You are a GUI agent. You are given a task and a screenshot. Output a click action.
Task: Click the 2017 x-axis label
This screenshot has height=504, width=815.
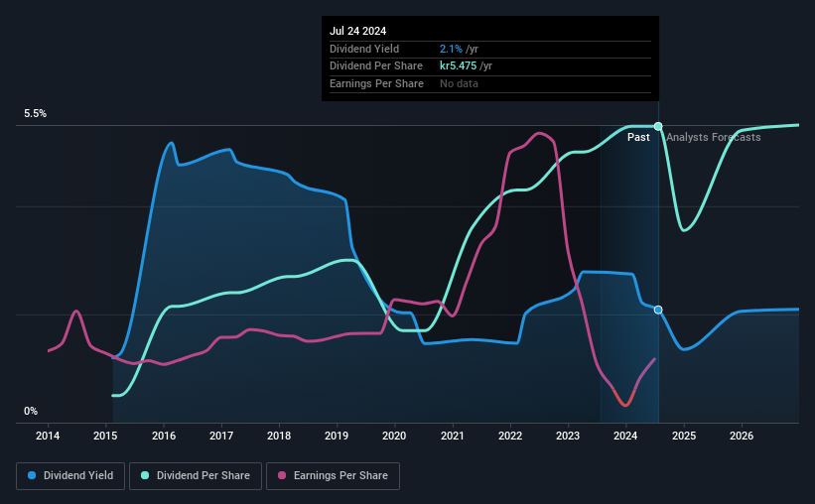coord(221,436)
